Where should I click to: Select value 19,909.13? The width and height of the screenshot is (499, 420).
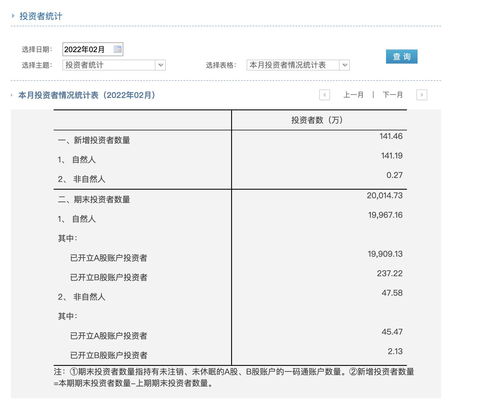pyautogui.click(x=385, y=254)
